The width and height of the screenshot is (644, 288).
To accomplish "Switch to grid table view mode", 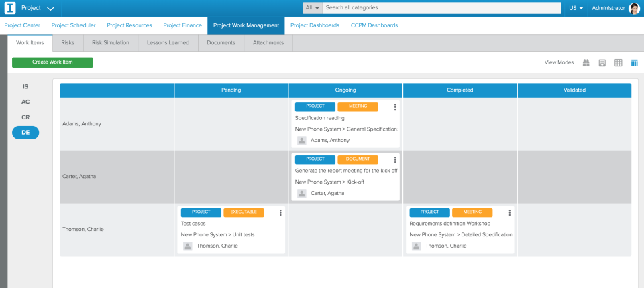I will [618, 63].
